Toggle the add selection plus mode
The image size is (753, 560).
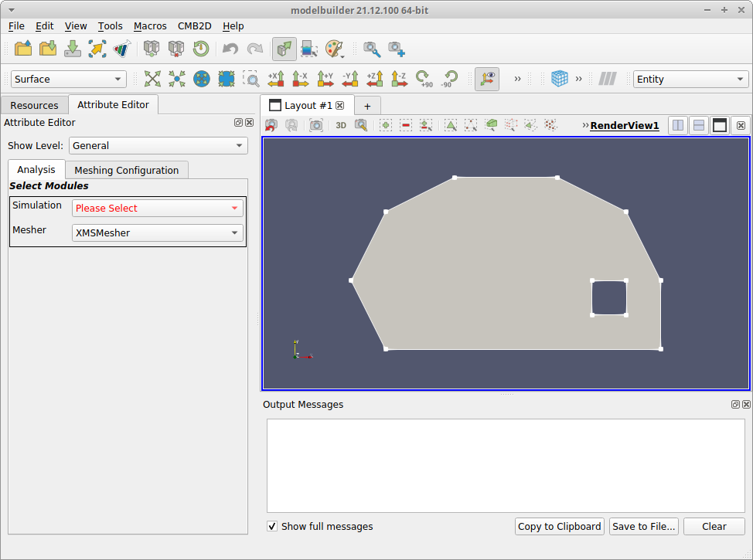(385, 125)
